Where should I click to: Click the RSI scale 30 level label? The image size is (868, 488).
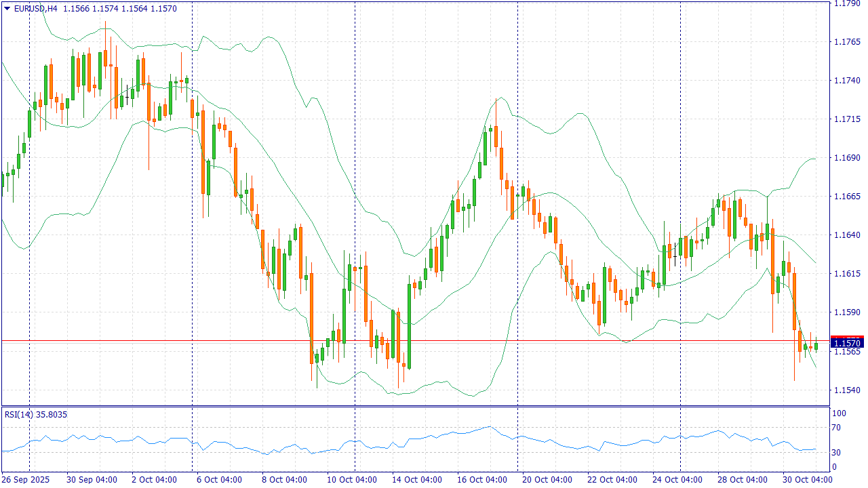click(x=837, y=453)
